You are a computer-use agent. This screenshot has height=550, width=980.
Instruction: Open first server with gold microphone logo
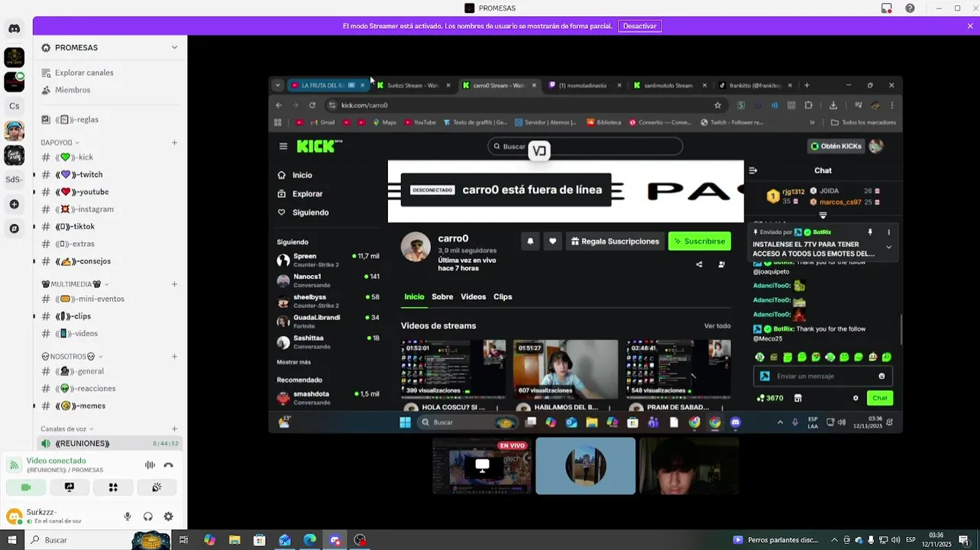click(x=14, y=57)
